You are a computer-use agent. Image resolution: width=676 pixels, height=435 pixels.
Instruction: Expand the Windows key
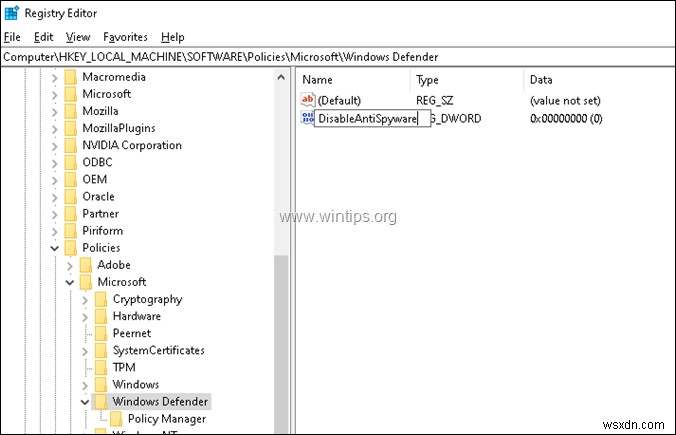pyautogui.click(x=85, y=385)
